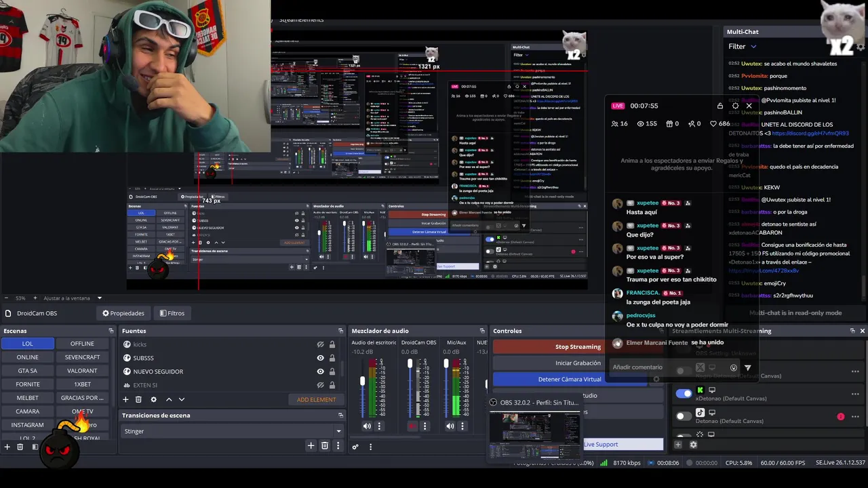Enable the Detonao TikTok stream toggle
Image resolution: width=868 pixels, height=488 pixels.
pos(684,416)
